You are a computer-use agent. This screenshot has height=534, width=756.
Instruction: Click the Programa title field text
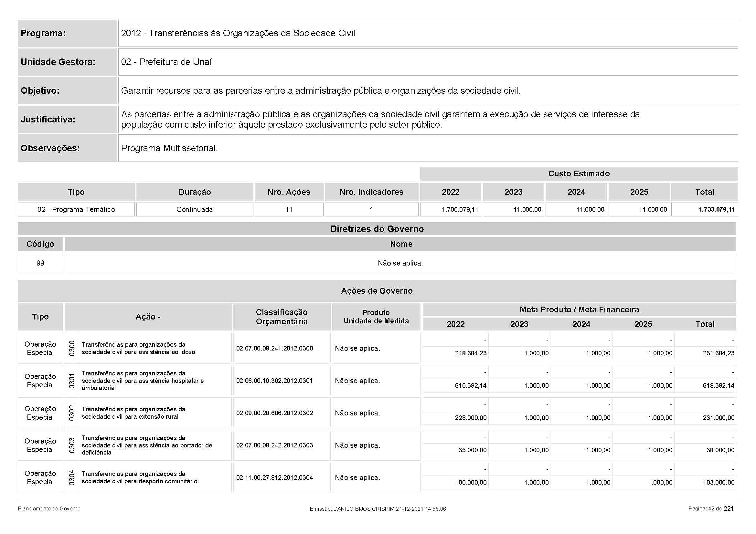[x=238, y=33]
